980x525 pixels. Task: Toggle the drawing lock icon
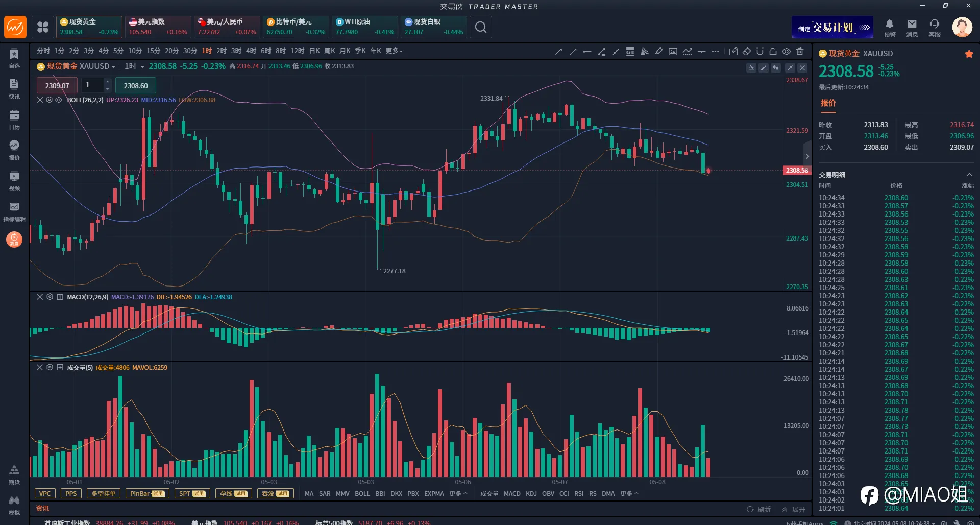773,51
